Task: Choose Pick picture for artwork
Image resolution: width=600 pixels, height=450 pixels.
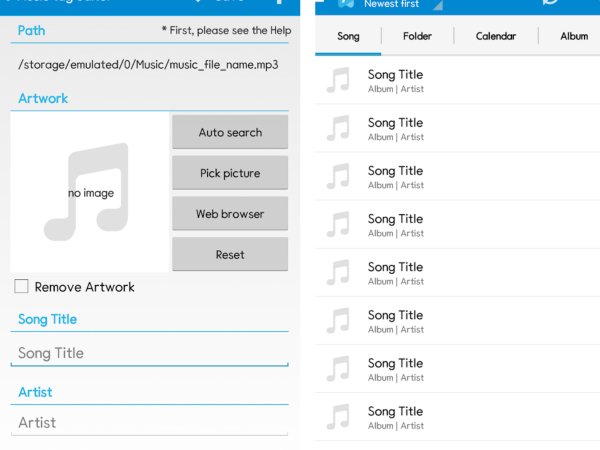Action: click(x=230, y=173)
